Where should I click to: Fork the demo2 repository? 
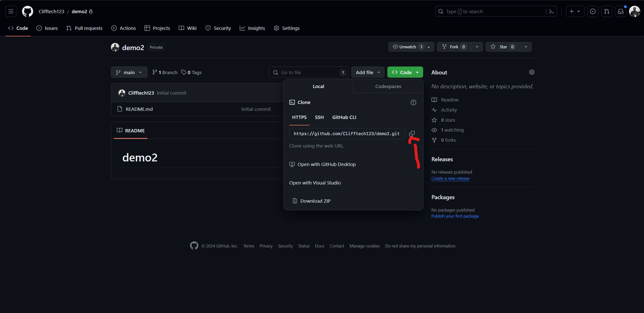click(454, 47)
